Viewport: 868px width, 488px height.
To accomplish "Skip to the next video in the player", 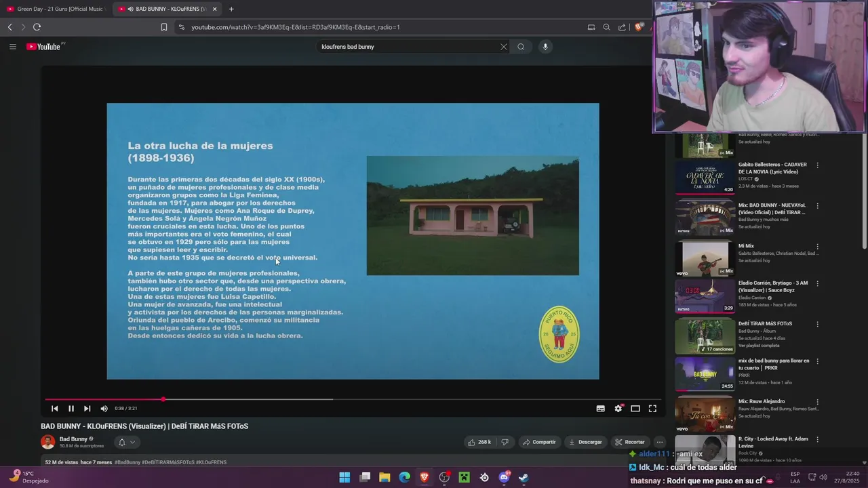I will pyautogui.click(x=87, y=409).
